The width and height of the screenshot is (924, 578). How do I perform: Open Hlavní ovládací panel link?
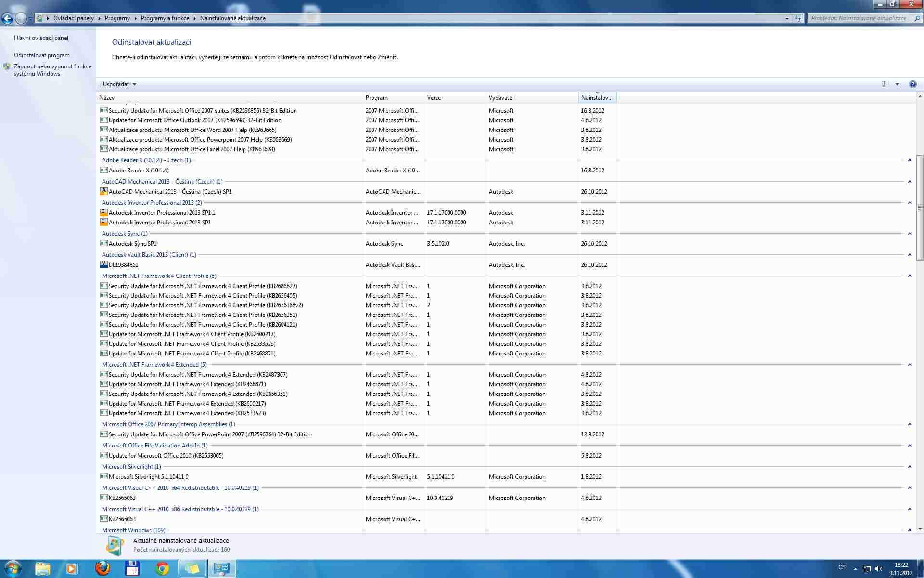(x=41, y=38)
